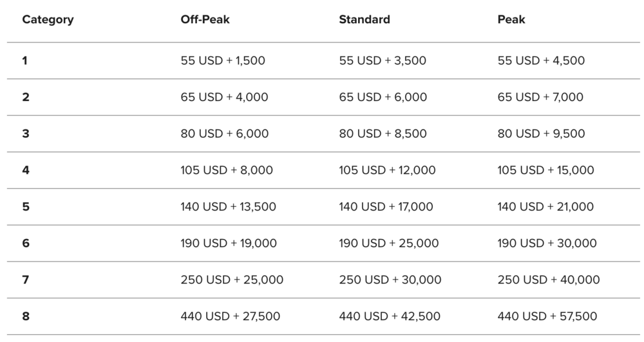The image size is (644, 342).
Task: Click the 55 USD + 4,500 cell
Action: click(x=541, y=61)
